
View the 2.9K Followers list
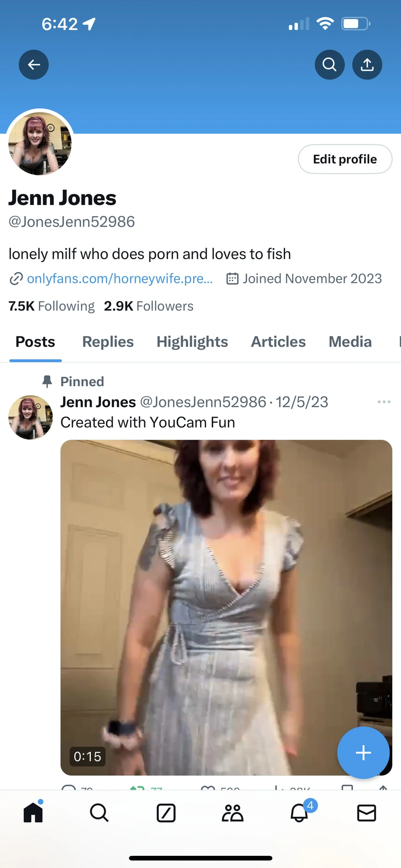[148, 306]
